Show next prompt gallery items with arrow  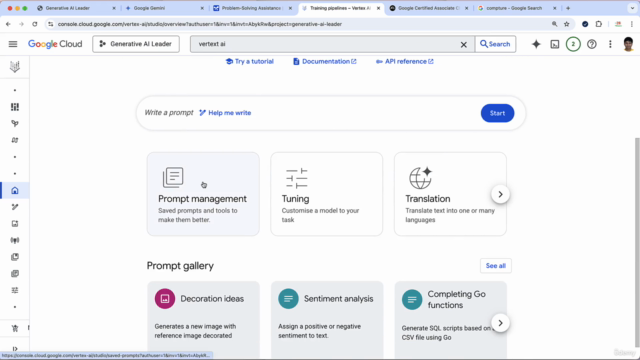(500, 323)
